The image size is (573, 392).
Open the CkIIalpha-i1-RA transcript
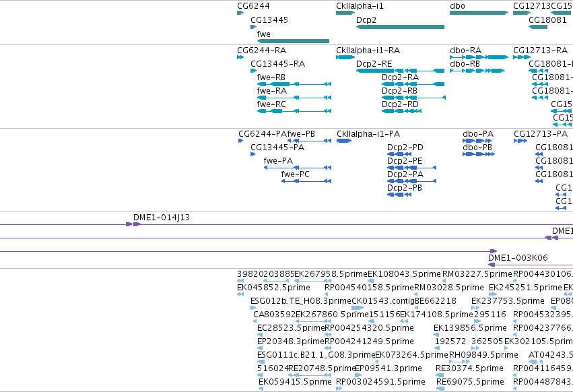coord(368,51)
